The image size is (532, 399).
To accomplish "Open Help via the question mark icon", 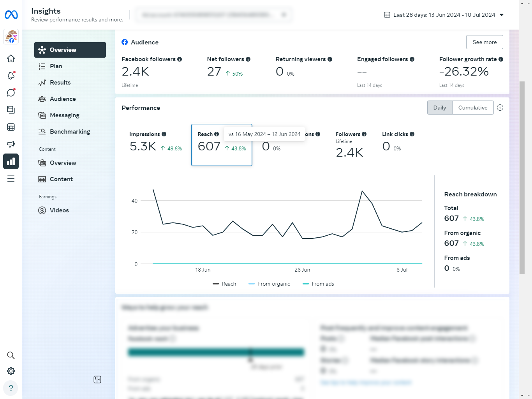I will coord(11,388).
